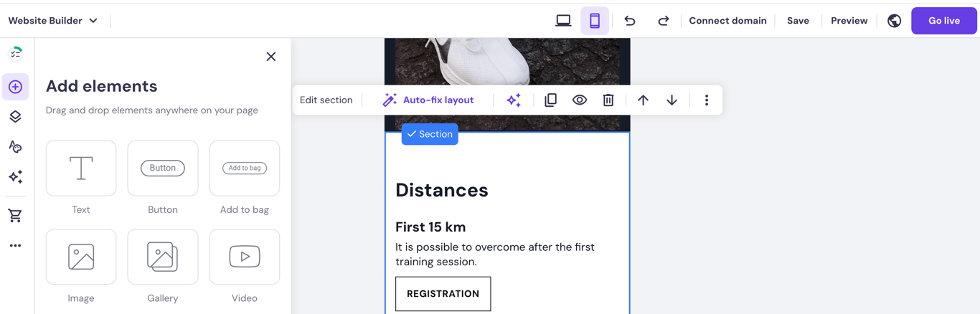980x314 pixels.
Task: Select the Text element tile
Action: (81, 168)
